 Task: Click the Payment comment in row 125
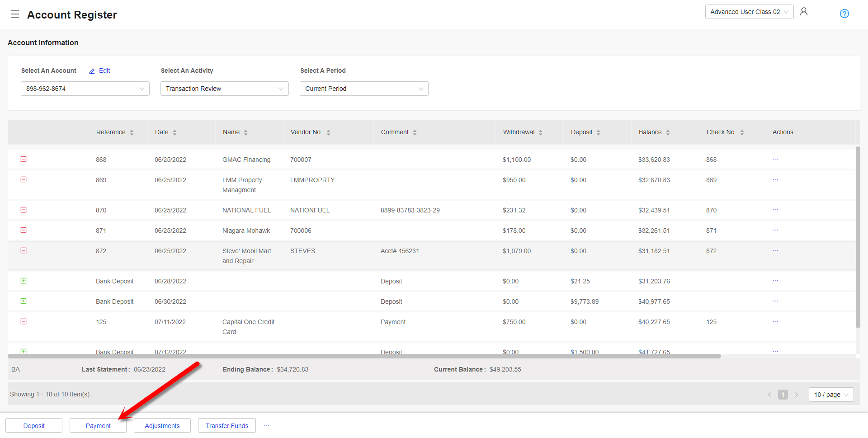tap(393, 322)
